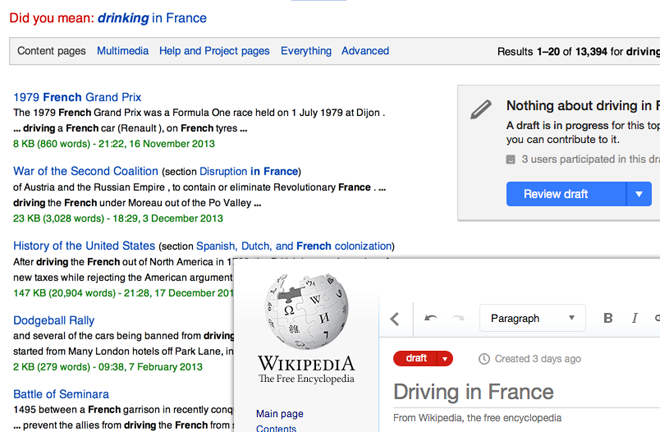Click '3 users participated' draft info text

(x=591, y=159)
